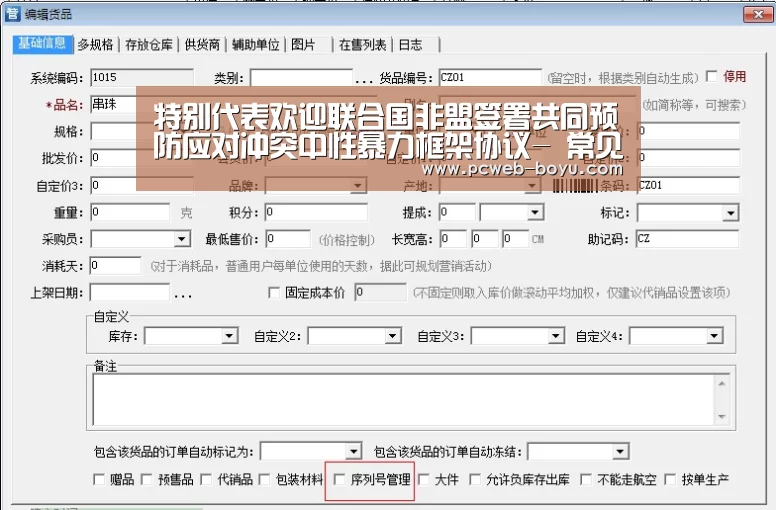Open the 存放仓库 tab
This screenshot has width=776, height=510.
click(148, 45)
